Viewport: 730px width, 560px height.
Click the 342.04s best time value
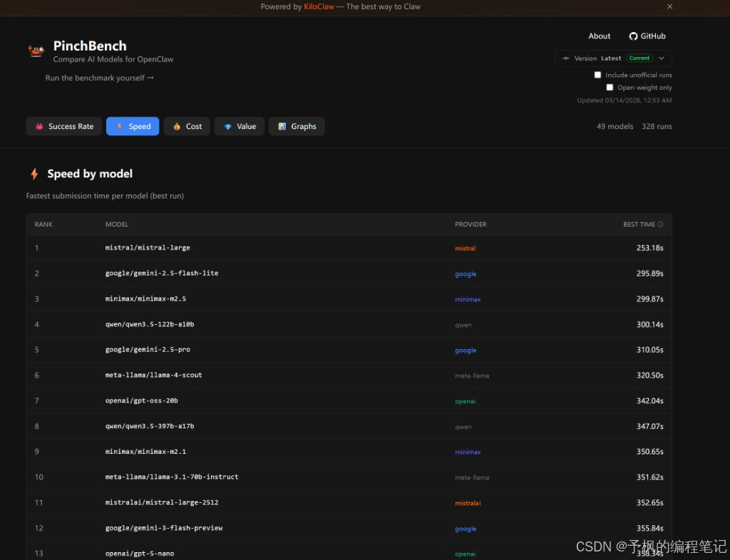coord(650,401)
